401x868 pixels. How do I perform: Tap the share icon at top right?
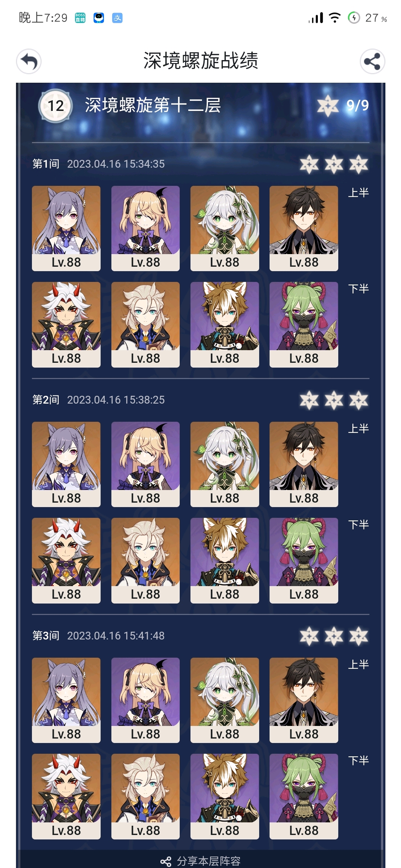tap(372, 61)
